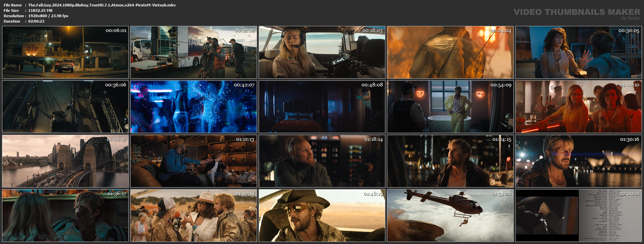Open the cowboy hat 01:48:19 thumbnail
The height and width of the screenshot is (244, 644).
[x=322, y=215]
